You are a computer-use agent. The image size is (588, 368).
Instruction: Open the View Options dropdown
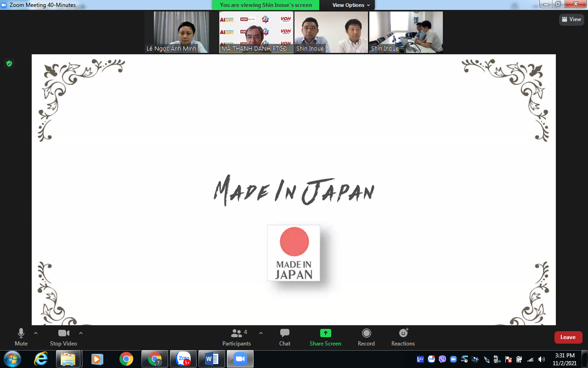click(351, 5)
